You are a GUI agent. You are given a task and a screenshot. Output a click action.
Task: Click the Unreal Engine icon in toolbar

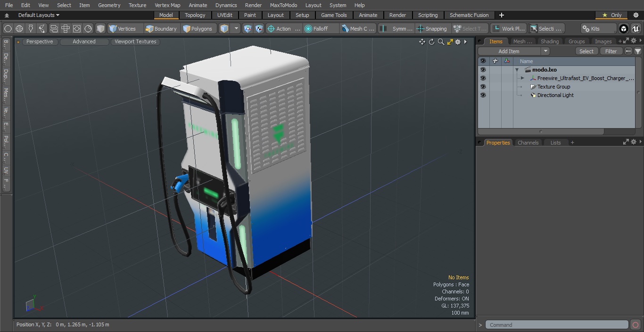click(636, 29)
